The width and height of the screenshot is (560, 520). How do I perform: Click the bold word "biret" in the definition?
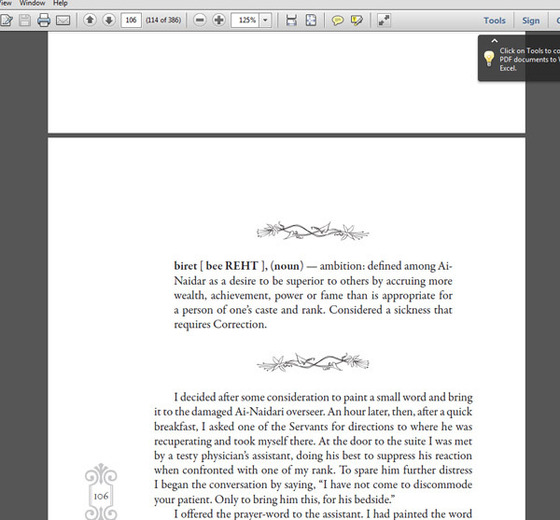click(x=185, y=266)
